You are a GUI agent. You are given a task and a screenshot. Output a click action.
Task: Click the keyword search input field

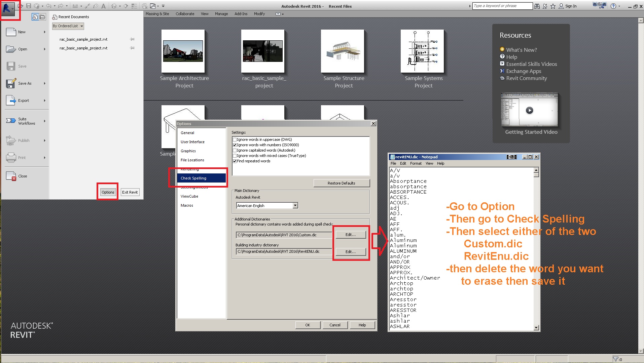click(502, 6)
